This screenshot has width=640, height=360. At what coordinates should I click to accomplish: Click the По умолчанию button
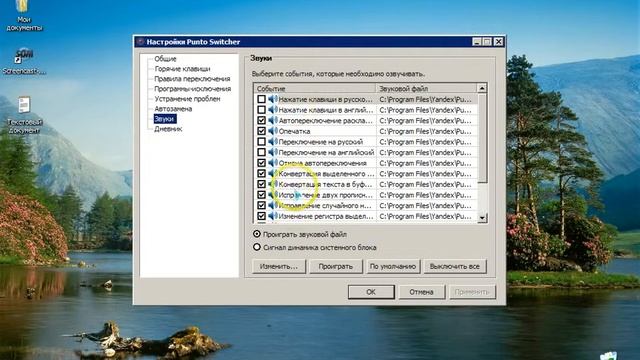coord(393,266)
